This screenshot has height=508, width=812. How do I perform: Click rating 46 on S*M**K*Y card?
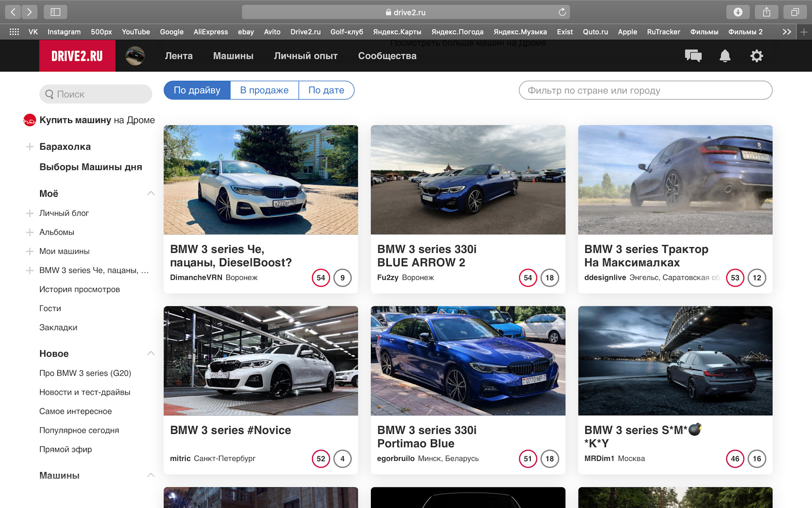pyautogui.click(x=735, y=458)
